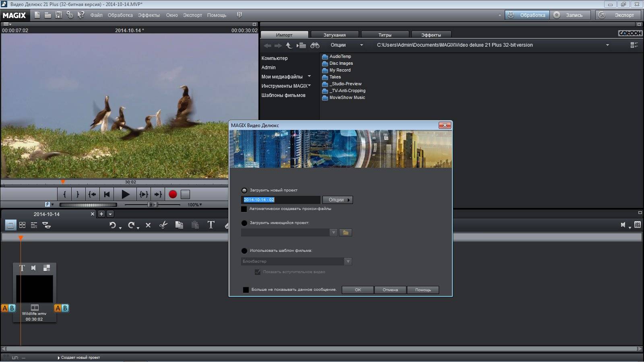Click the preview zoom slider
Viewport: 644px width, 362px height.
point(152,205)
